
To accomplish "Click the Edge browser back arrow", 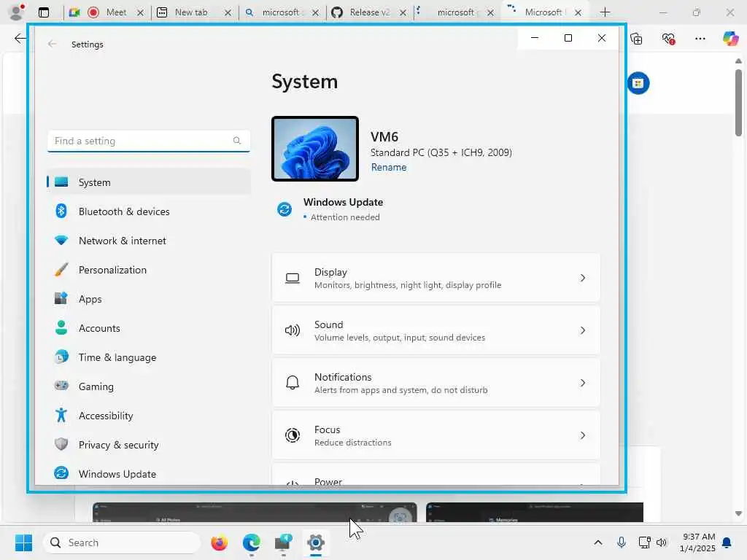I will pos(20,39).
